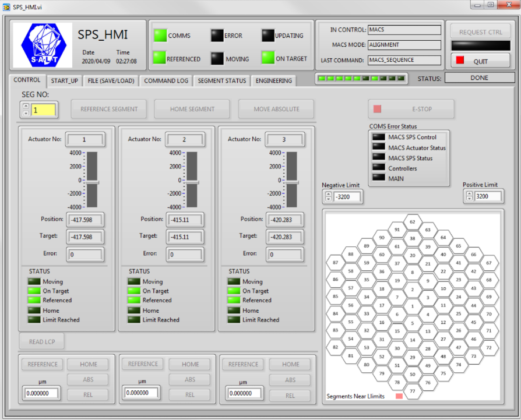The width and height of the screenshot is (521, 420).
Task: Click the red QUIT stop icon
Action: click(x=460, y=61)
